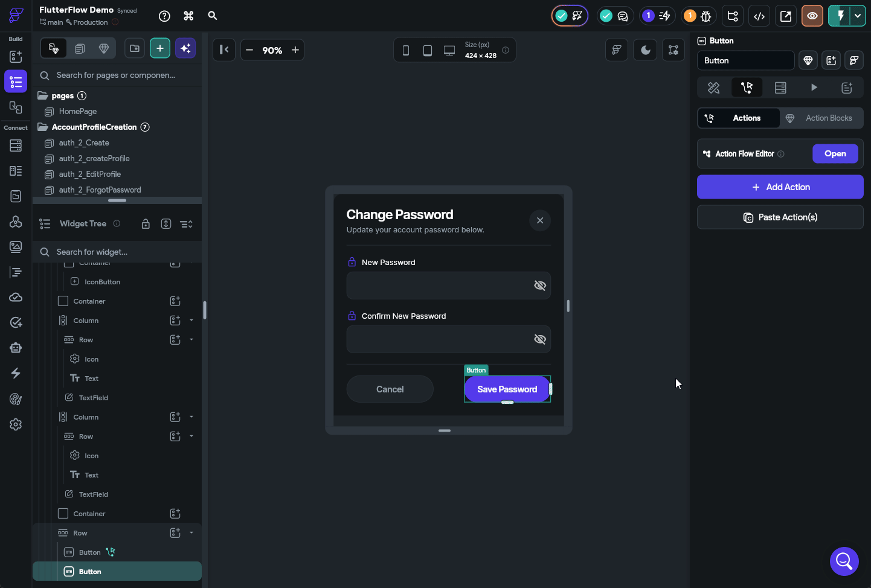Edit the Button name field
This screenshot has height=588, width=871.
(x=745, y=60)
